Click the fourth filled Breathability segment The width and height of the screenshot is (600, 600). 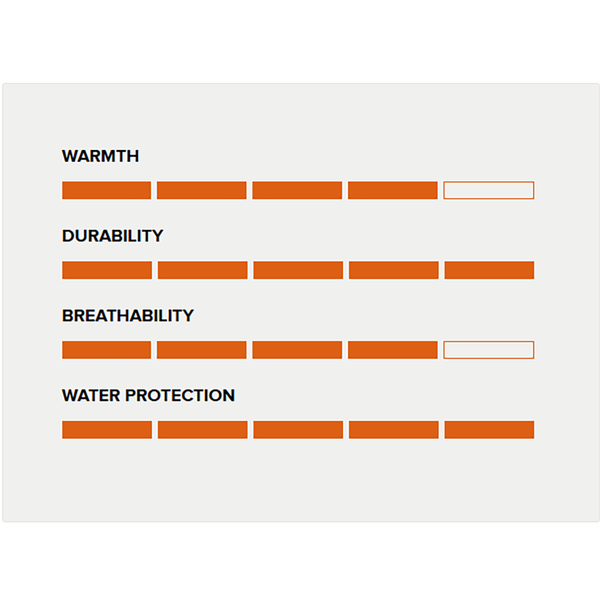pos(393,350)
